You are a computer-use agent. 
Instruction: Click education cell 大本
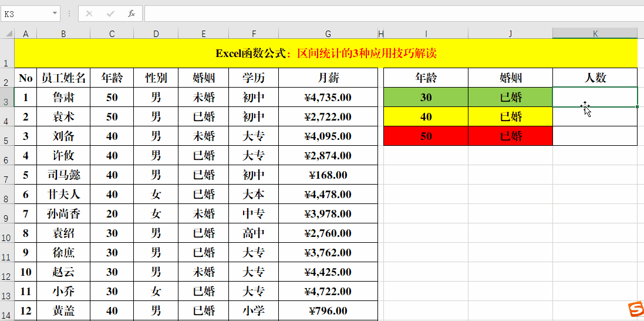coord(254,194)
